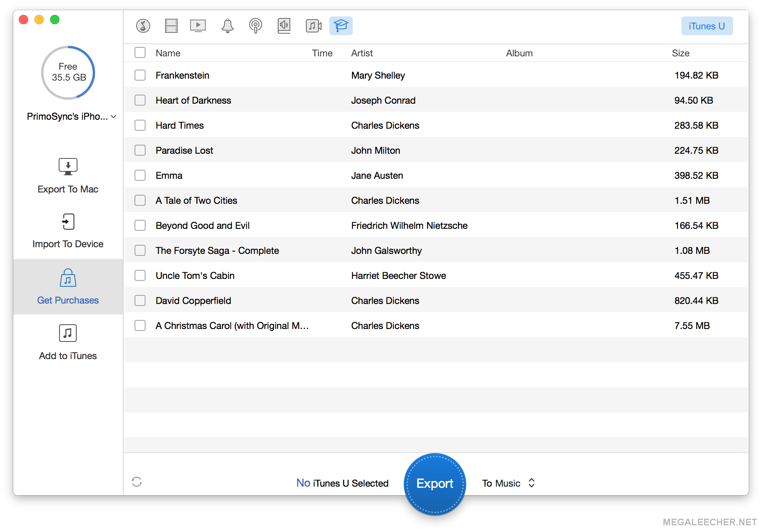Check the Forsyte Saga checkbox
The height and width of the screenshot is (532, 762).
tap(140, 250)
